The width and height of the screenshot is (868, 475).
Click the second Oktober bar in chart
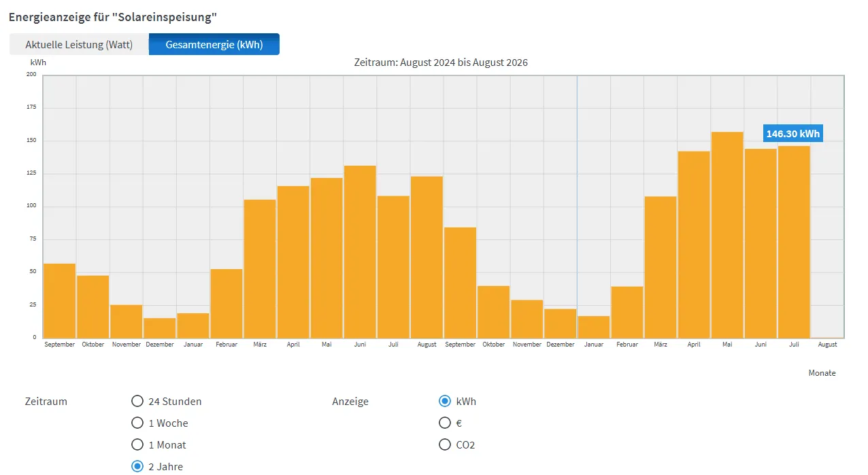(x=494, y=312)
